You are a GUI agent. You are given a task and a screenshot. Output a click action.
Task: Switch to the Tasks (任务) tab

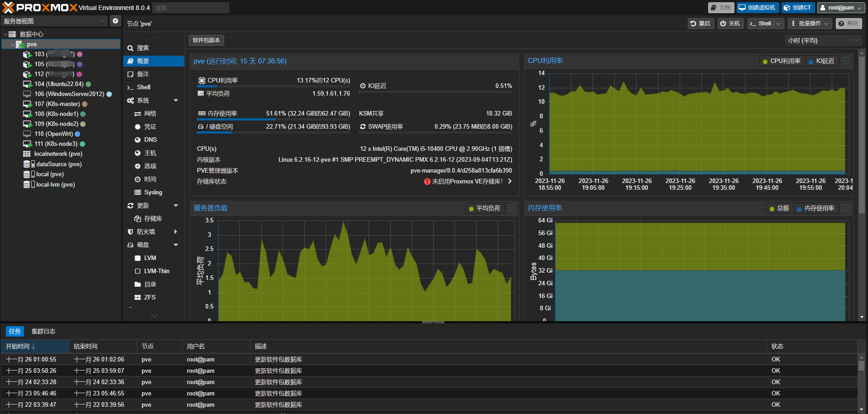[x=15, y=332]
